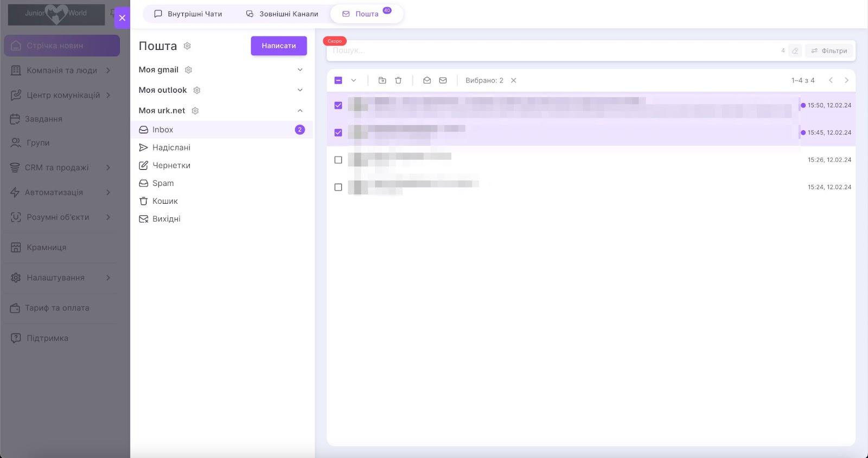Screen dimensions: 868x458
Task: Expand Автоматизація menu
Action: click(62, 192)
